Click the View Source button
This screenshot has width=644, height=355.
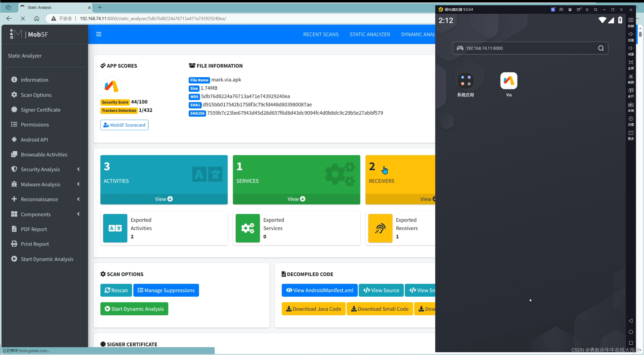click(x=381, y=290)
